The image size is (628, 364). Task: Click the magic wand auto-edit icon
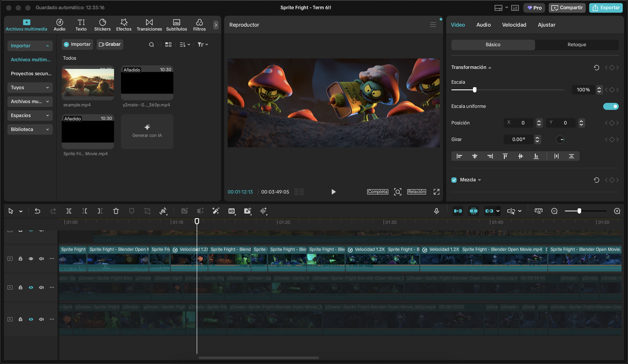[x=216, y=211]
